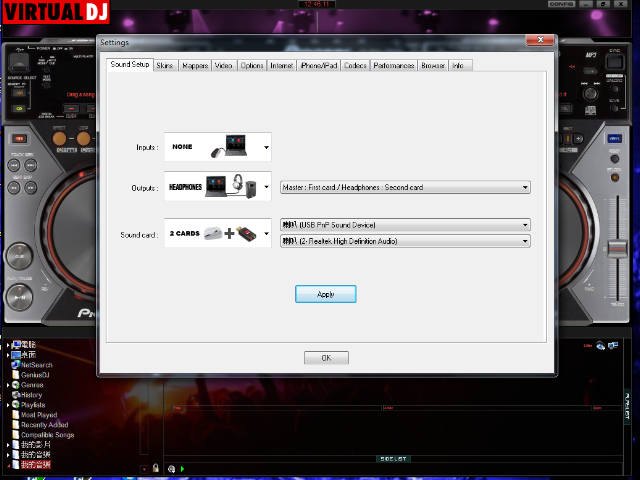Expand the 桌面 desktop tree node
The height and width of the screenshot is (480, 640).
pos(8,355)
